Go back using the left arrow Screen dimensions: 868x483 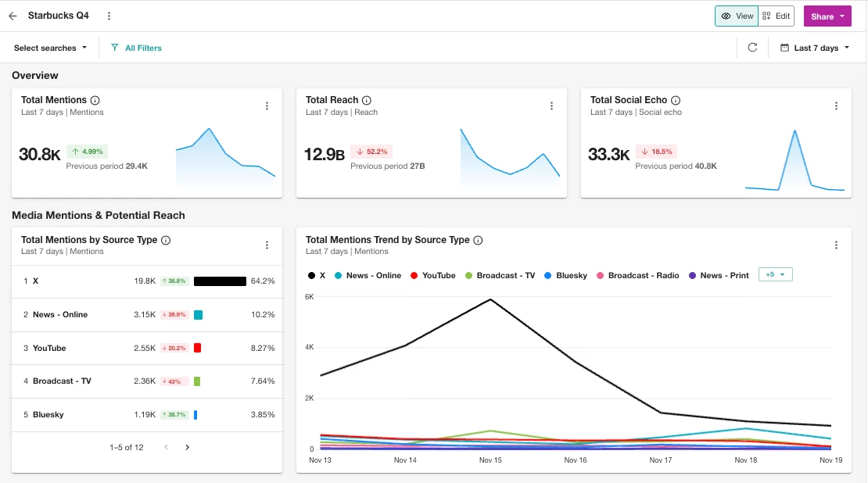click(13, 16)
